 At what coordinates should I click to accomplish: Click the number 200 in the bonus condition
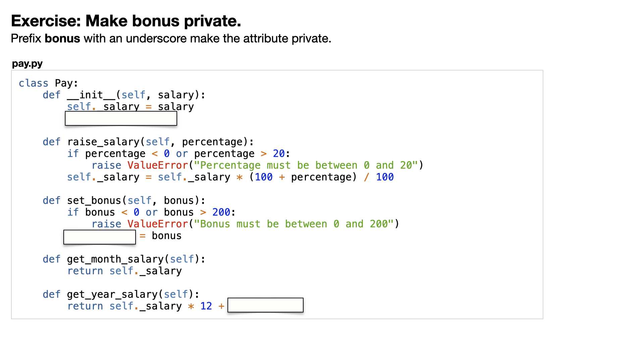click(x=221, y=212)
